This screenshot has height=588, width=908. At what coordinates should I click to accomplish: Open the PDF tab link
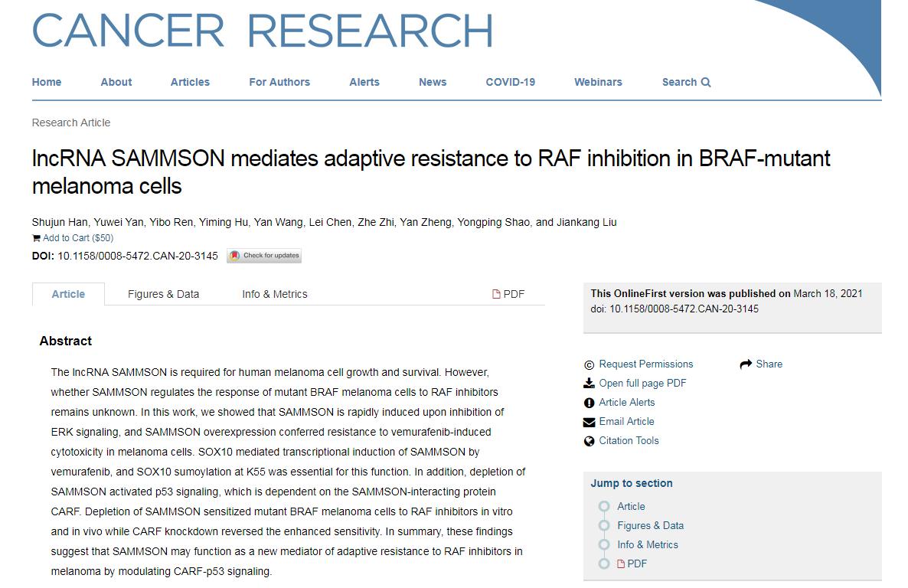pos(508,294)
